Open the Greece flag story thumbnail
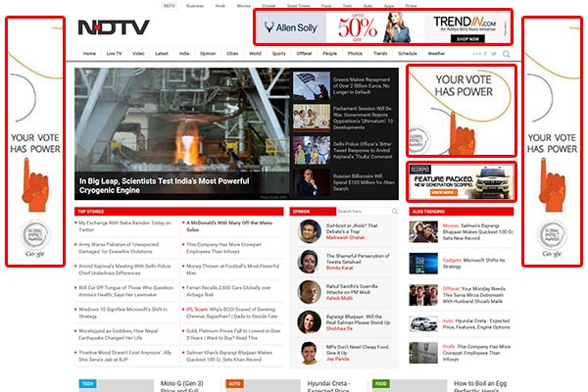 click(x=312, y=86)
